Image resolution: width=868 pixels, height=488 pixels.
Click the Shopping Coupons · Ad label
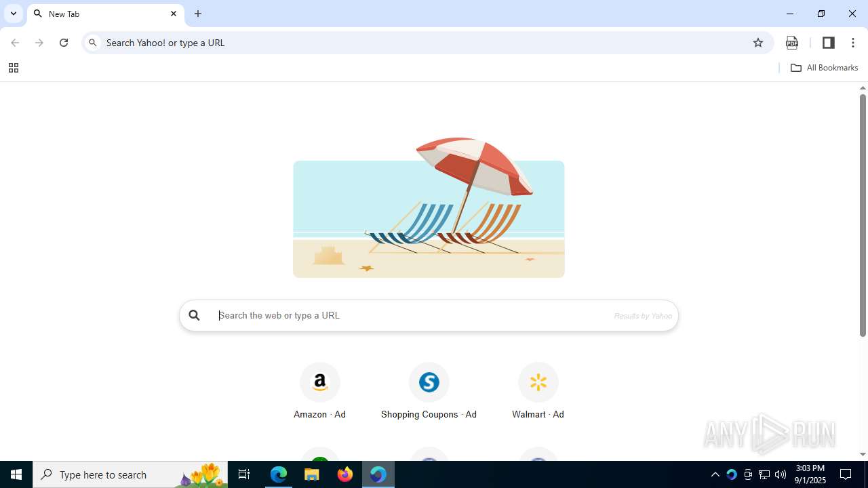point(429,414)
